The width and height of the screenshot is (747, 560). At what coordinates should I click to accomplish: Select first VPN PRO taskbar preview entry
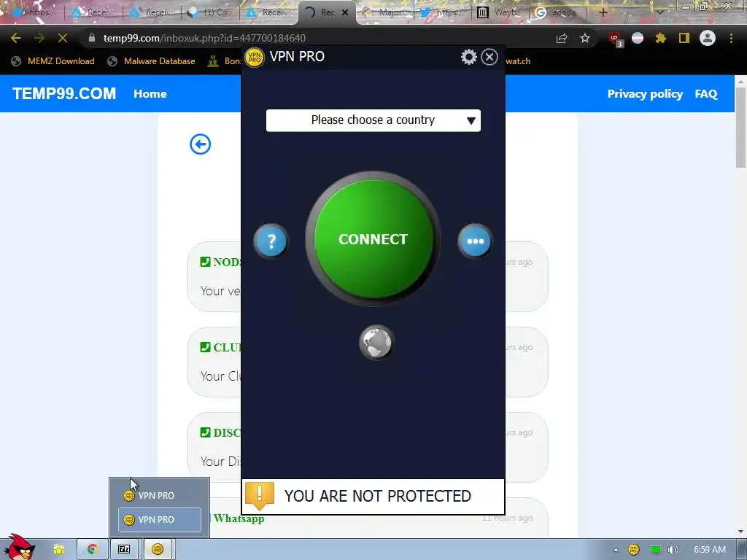[159, 495]
